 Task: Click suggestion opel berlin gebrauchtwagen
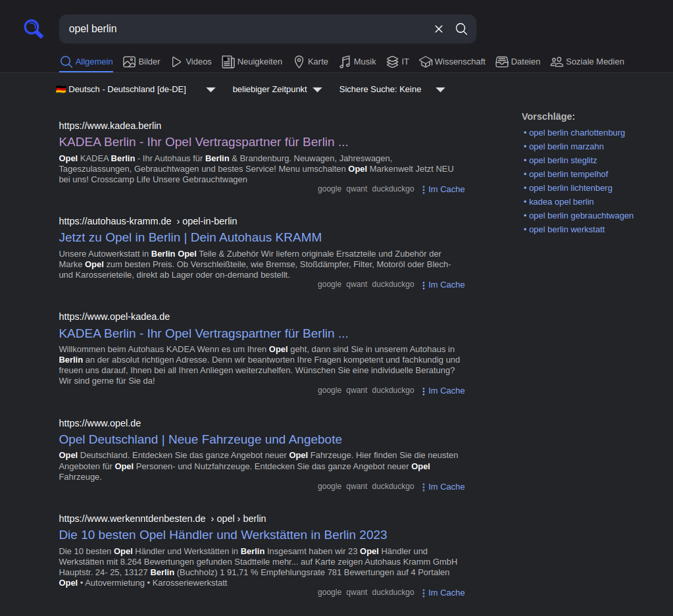tap(581, 216)
